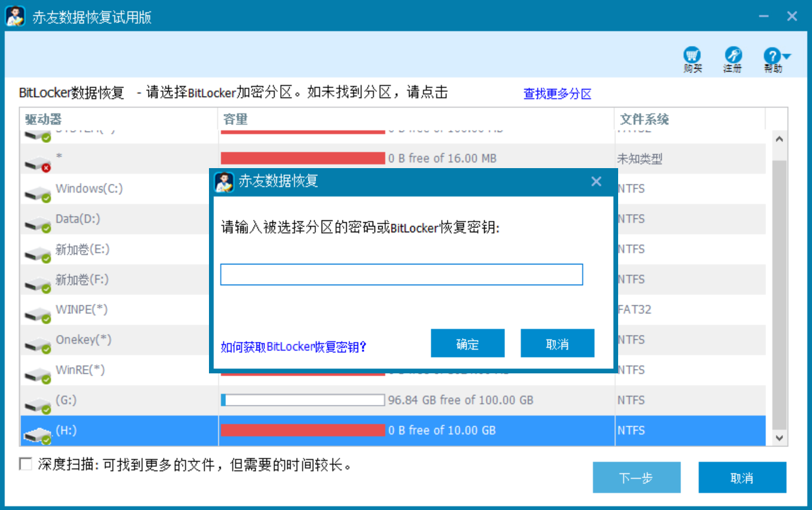The image size is (812, 510).
Task: Click the drive icon with the red error badge
Action: click(x=38, y=162)
